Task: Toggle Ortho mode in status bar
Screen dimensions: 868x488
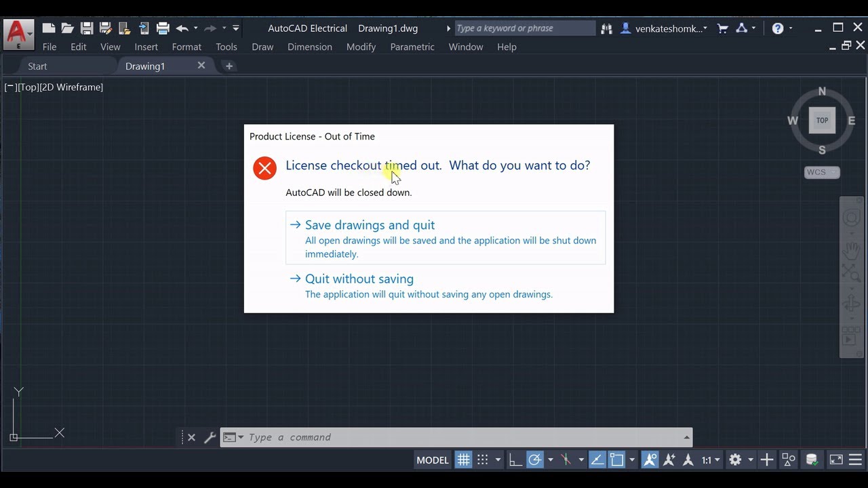Action: (x=515, y=460)
